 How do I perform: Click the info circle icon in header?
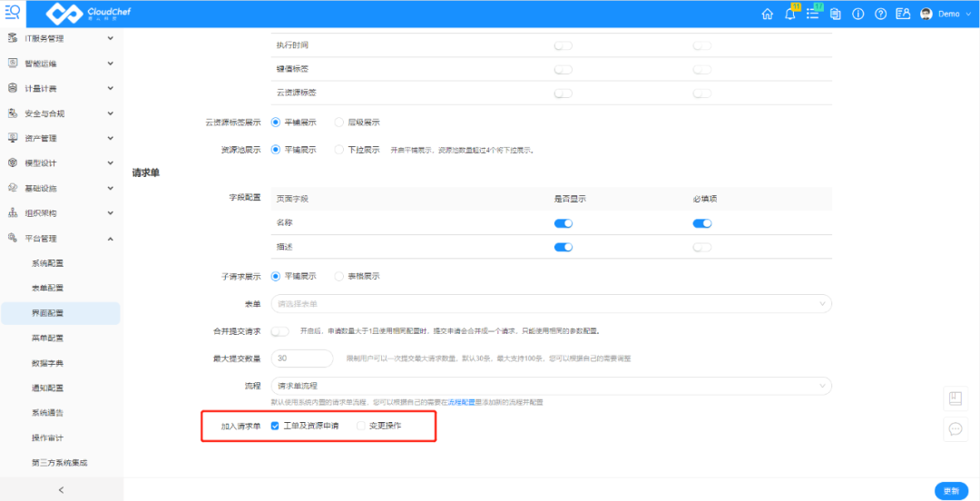(858, 15)
